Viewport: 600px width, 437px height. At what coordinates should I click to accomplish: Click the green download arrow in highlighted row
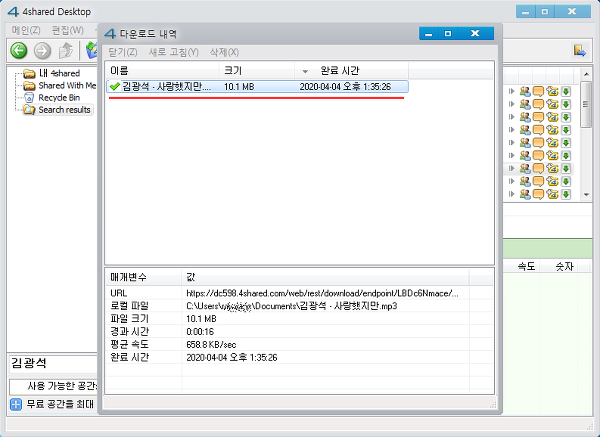pos(566,168)
